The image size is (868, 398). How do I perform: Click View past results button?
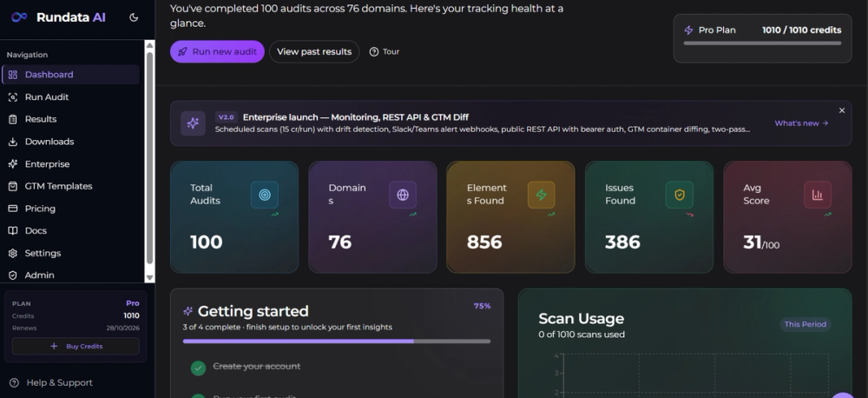314,51
